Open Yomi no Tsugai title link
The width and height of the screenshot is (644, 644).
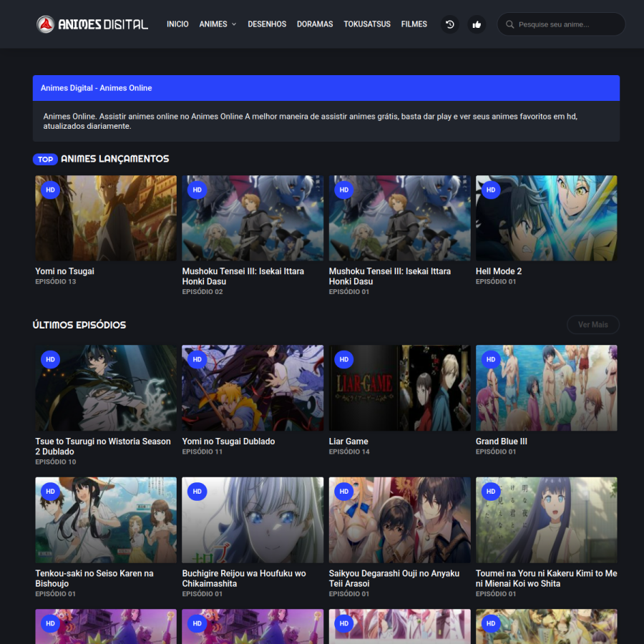pos(65,271)
